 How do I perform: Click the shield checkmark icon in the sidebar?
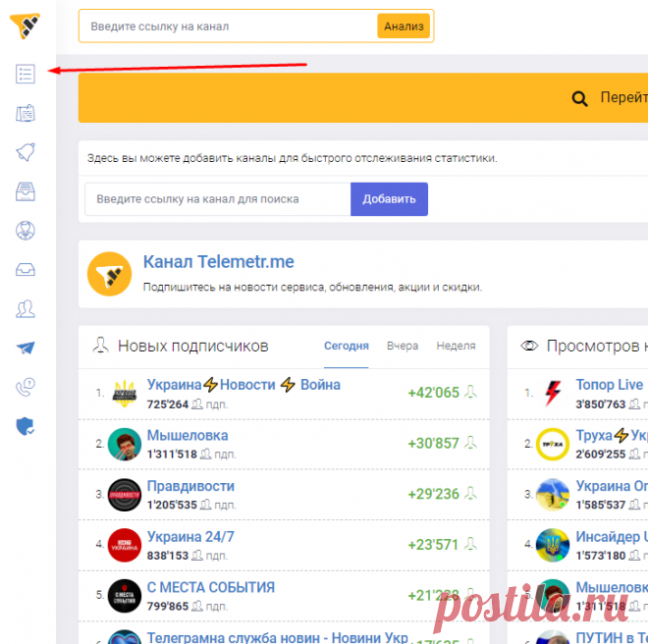26,426
